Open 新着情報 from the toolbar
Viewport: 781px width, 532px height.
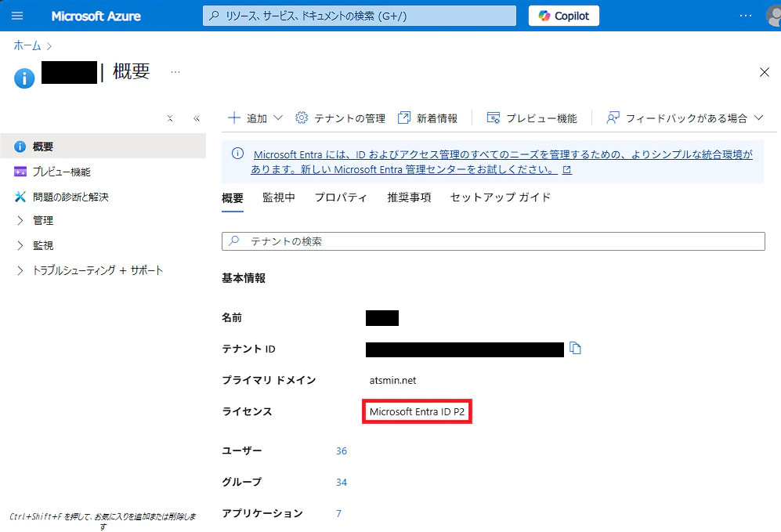click(x=428, y=118)
